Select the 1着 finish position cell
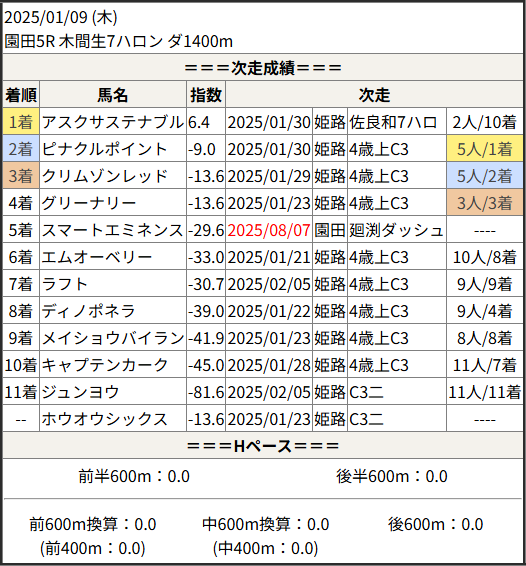The image size is (526, 566). (x=21, y=122)
